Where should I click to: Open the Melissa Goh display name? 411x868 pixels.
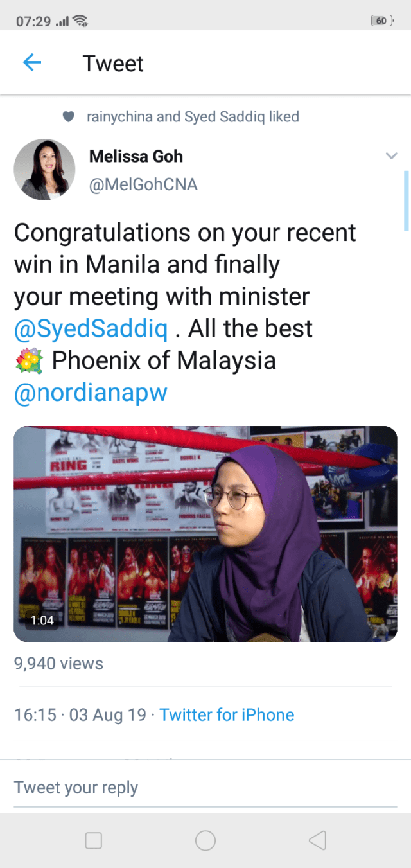coord(136,156)
